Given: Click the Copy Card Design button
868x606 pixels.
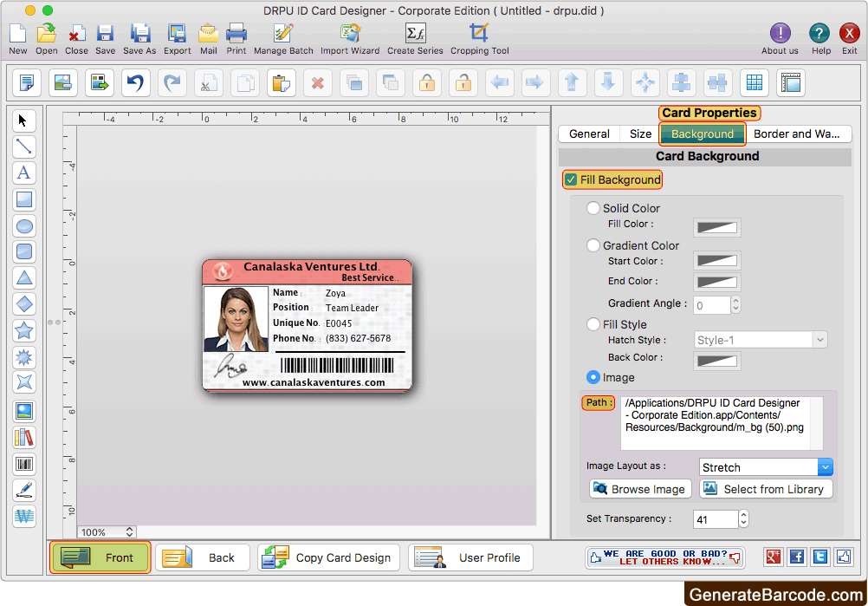Looking at the screenshot, I should pyautogui.click(x=329, y=557).
